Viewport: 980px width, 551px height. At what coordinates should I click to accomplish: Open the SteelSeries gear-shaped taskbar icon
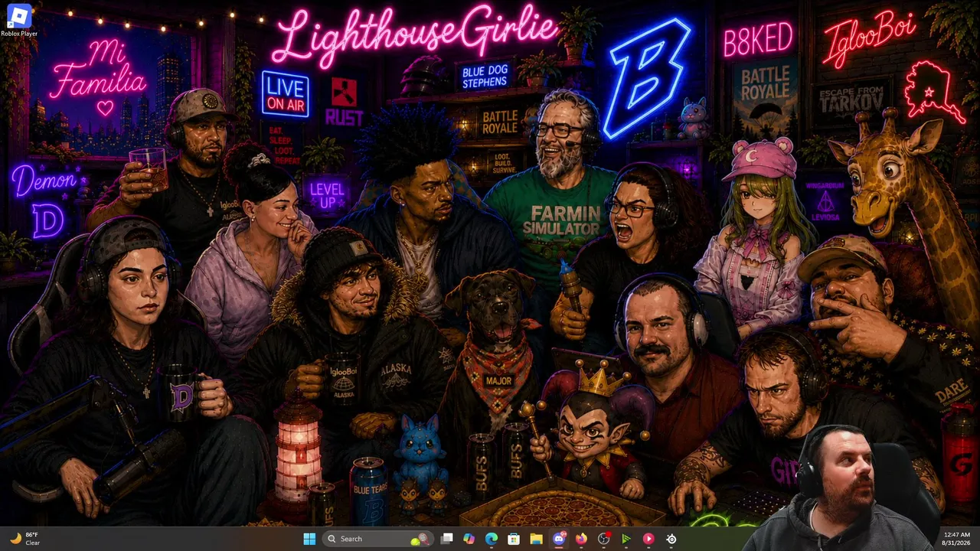tap(671, 539)
